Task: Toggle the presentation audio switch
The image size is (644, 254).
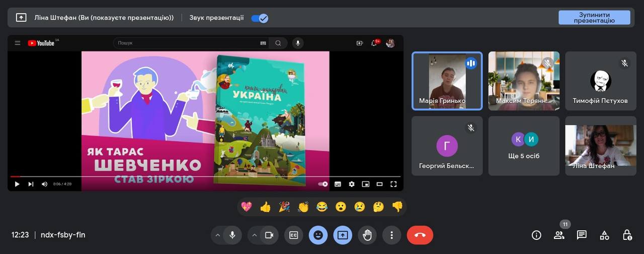Action: (x=260, y=18)
